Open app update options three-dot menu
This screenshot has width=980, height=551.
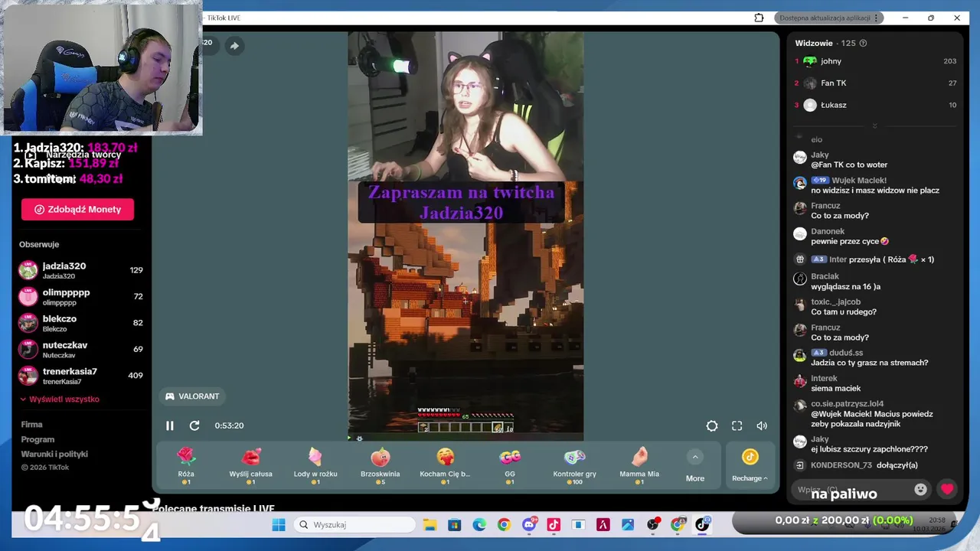tap(877, 18)
